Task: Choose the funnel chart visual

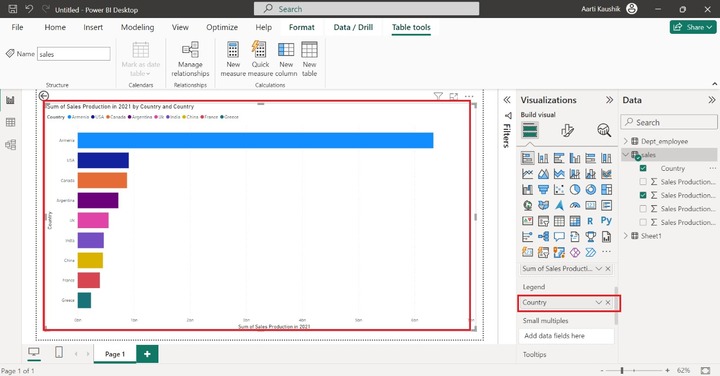Action: point(543,190)
